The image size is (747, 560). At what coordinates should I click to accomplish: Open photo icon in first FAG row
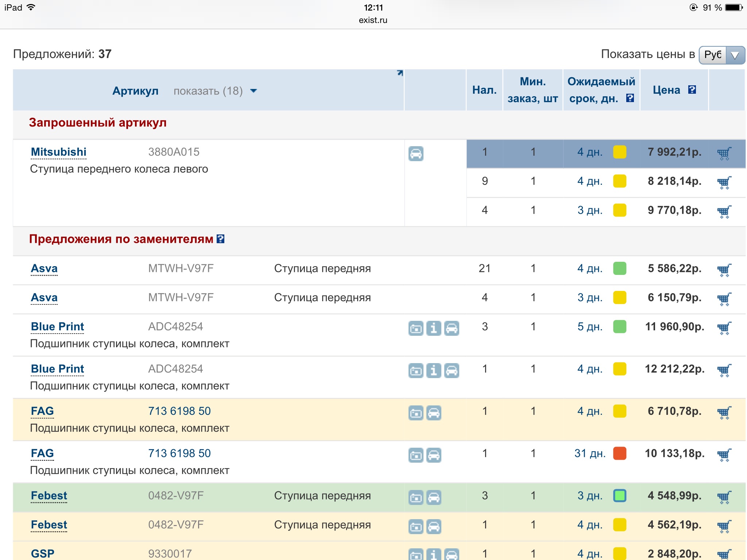point(416,413)
